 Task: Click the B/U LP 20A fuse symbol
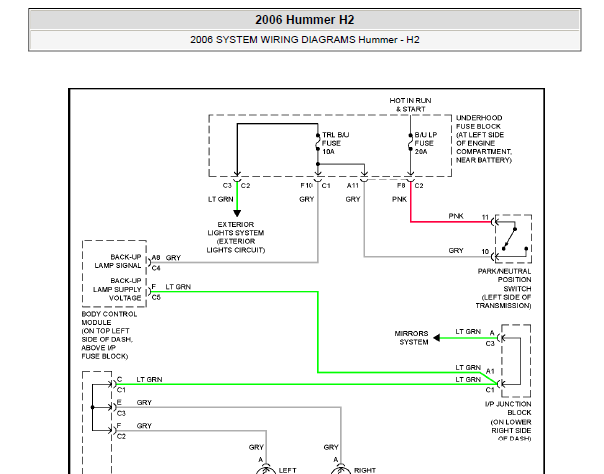[x=411, y=142]
